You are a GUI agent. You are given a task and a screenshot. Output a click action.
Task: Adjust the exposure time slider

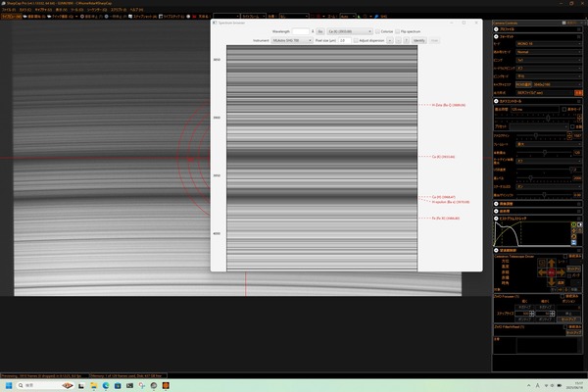coord(548,119)
